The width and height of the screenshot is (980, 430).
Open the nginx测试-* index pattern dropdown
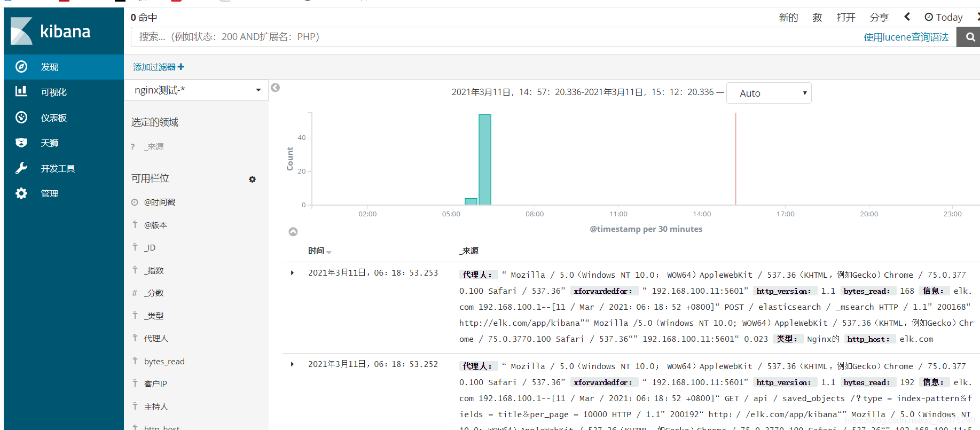coord(197,90)
